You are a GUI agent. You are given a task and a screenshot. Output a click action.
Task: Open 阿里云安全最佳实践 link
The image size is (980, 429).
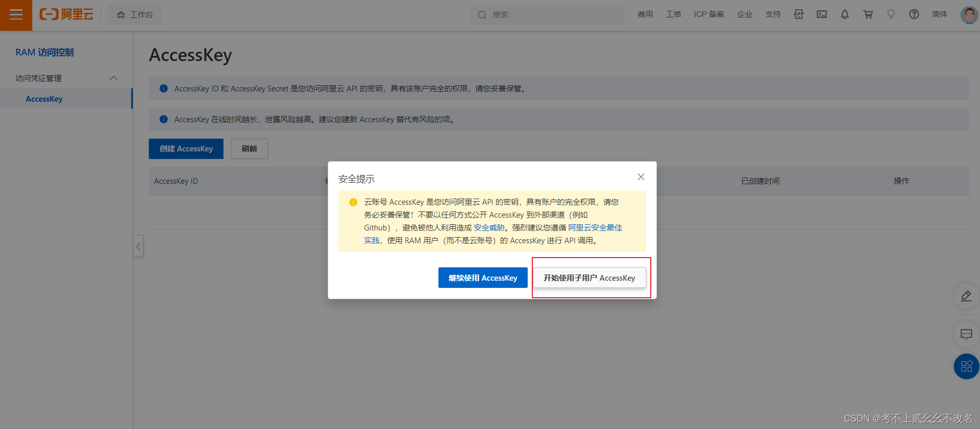point(595,228)
